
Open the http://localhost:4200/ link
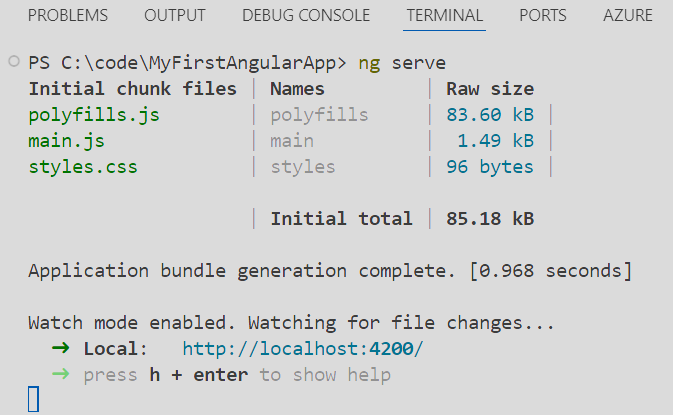(304, 349)
